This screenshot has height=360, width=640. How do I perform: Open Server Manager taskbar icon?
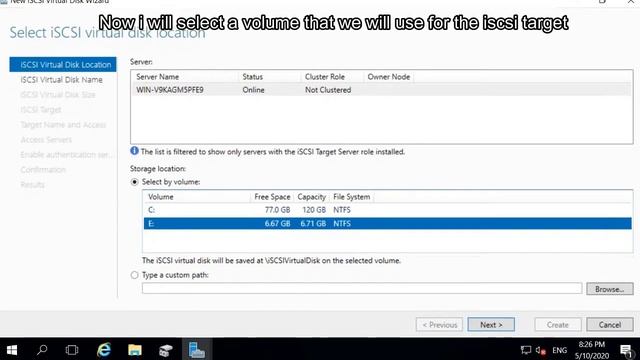[166, 350]
